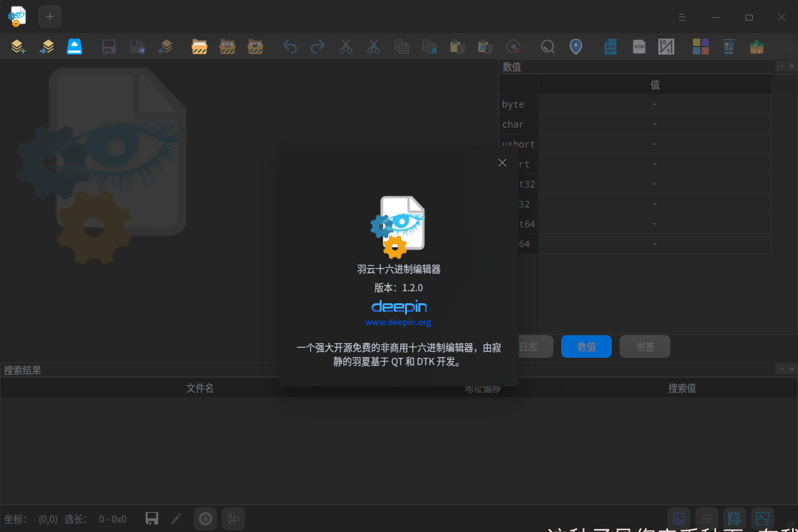Click the text 'A' status bar button
The image size is (798, 532).
763,519
